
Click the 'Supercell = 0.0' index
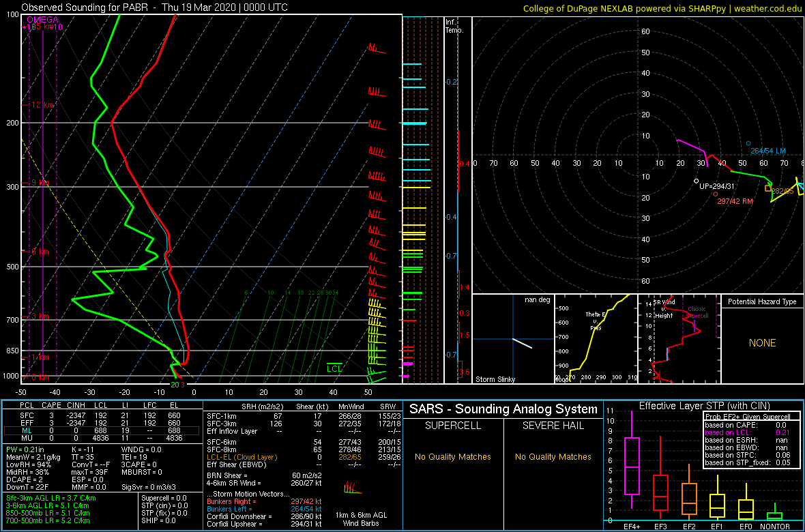coord(164,498)
